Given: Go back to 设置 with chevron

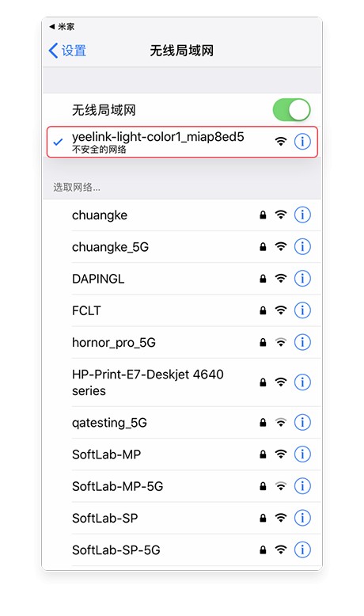Looking at the screenshot, I should (x=67, y=51).
